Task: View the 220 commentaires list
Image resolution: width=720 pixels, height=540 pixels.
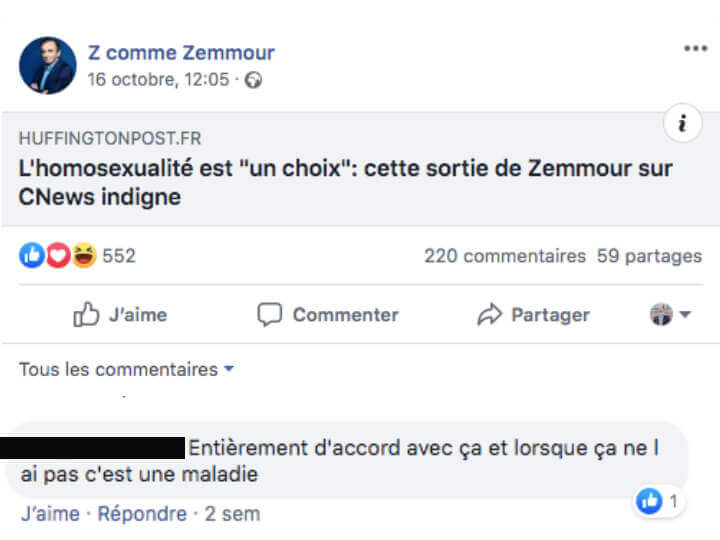Action: pos(504,256)
